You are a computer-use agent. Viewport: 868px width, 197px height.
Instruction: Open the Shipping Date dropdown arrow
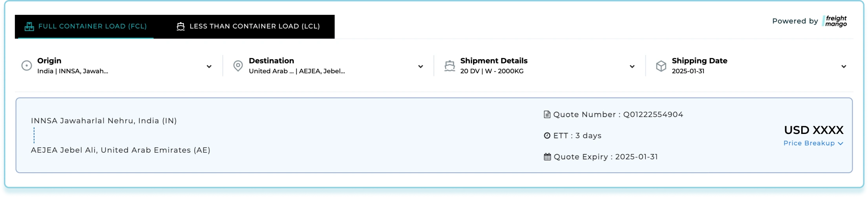point(844,67)
